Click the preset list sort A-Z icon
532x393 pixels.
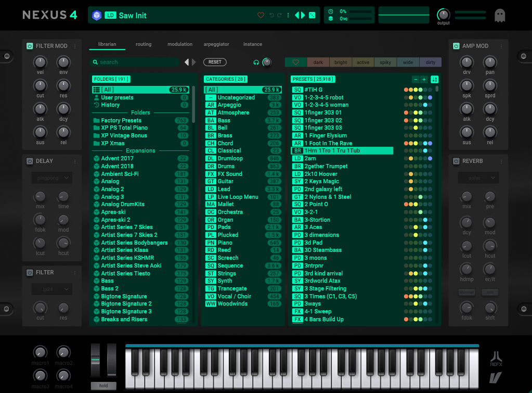(x=435, y=80)
